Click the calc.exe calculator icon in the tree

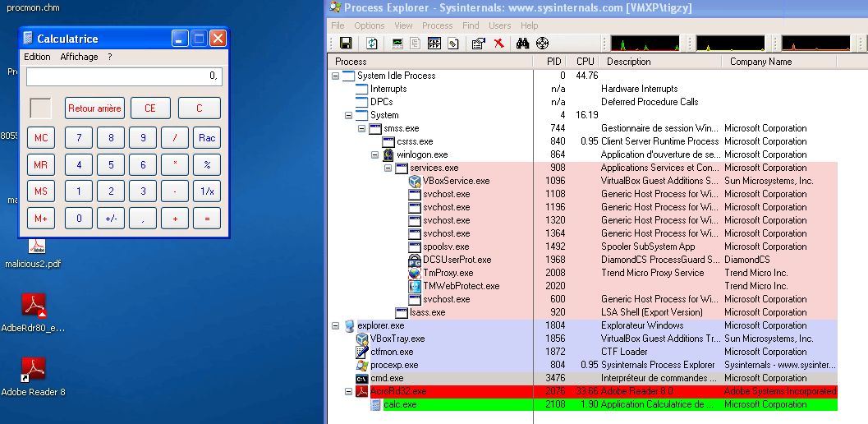click(375, 404)
